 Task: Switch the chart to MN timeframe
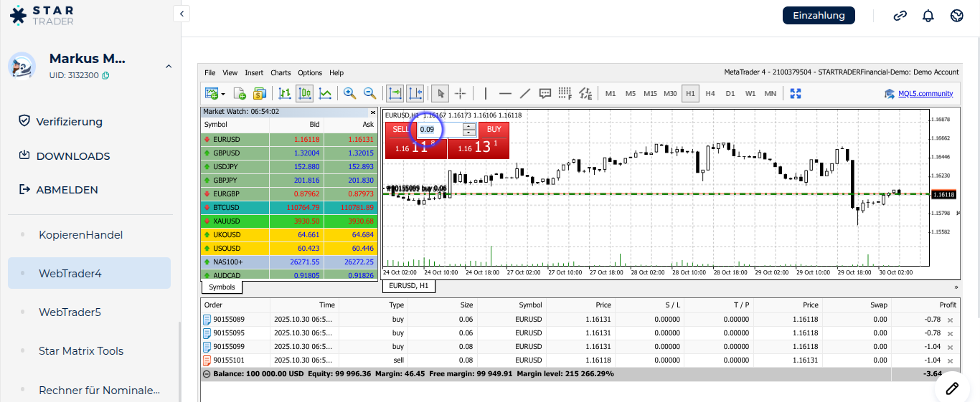[770, 93]
